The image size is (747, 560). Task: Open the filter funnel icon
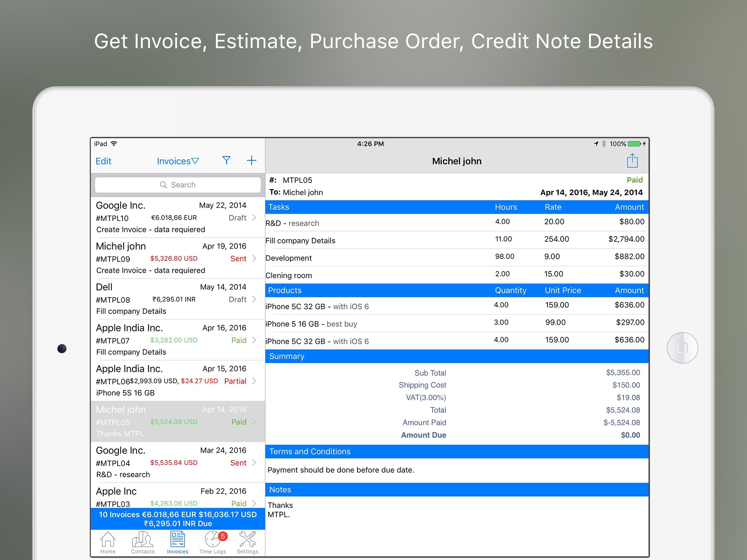tap(226, 161)
